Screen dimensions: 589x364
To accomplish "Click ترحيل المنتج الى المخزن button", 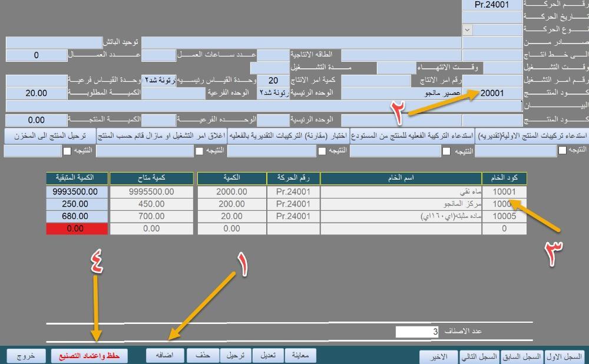I will point(49,136).
